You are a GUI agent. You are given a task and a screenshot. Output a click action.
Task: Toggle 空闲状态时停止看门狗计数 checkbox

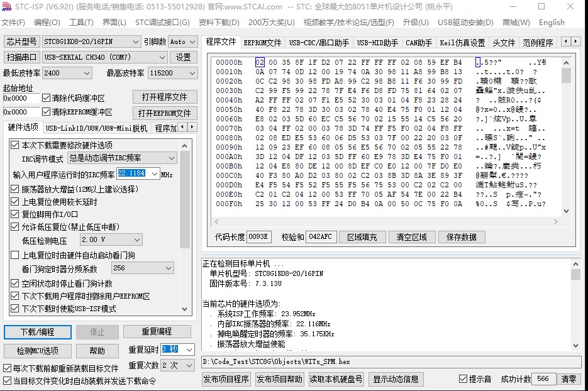coord(15,284)
